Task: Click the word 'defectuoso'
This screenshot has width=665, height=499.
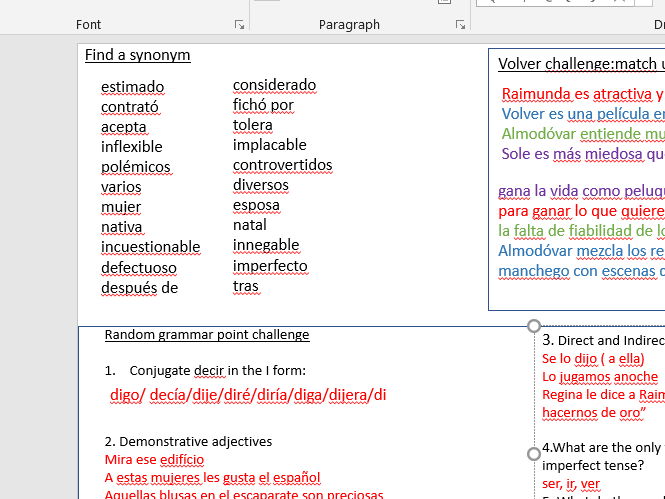Action: pos(139,268)
